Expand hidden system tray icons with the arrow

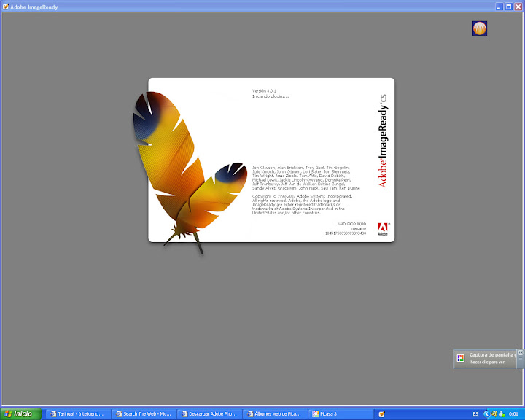coord(486,414)
